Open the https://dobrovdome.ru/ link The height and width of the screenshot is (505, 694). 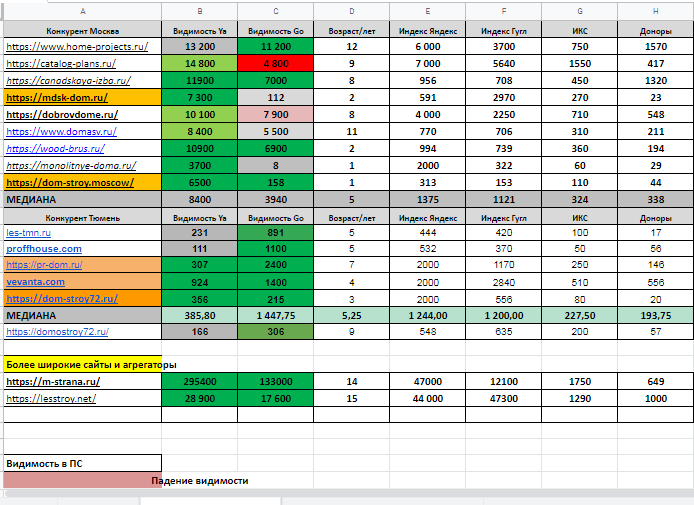[62, 115]
